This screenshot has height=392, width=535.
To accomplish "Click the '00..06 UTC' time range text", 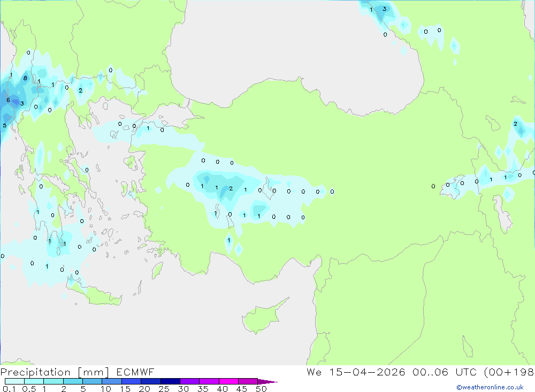I will point(444,372).
